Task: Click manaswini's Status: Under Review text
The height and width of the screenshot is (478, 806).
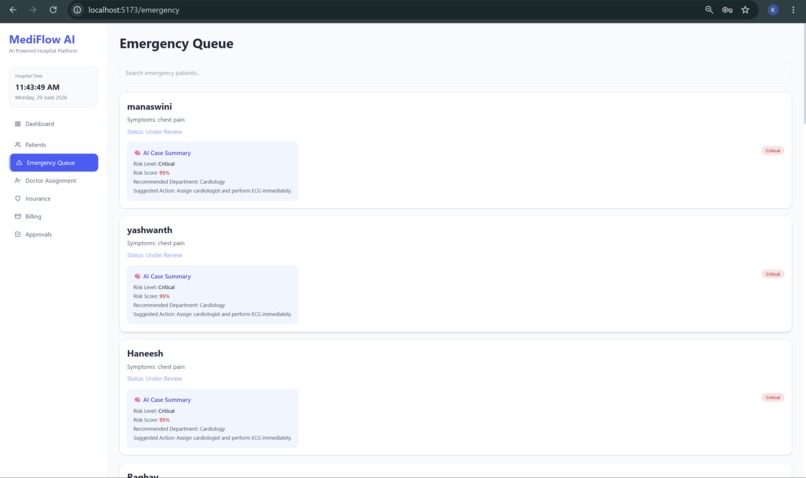Action: (154, 132)
